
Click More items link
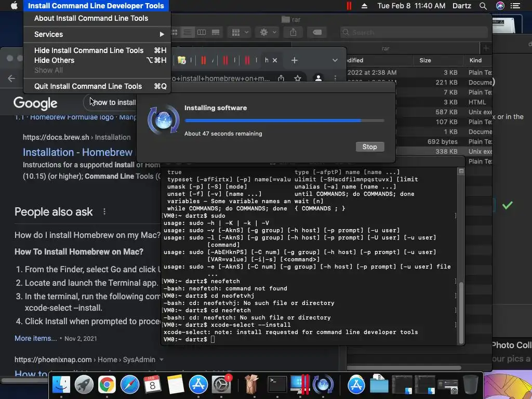(36, 338)
